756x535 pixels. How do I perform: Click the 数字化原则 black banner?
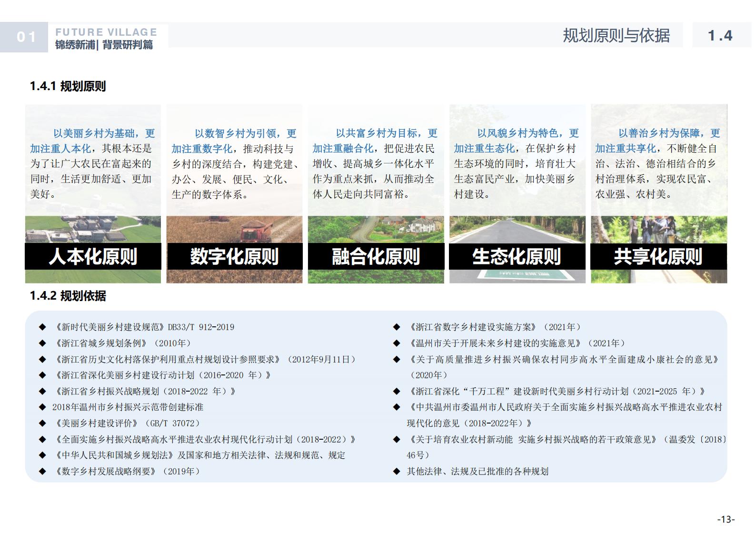pyautogui.click(x=234, y=256)
